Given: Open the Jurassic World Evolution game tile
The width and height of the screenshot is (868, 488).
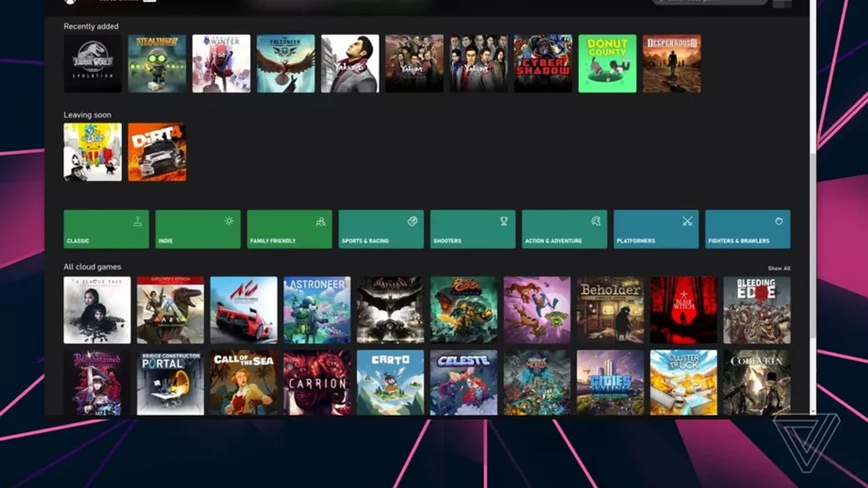Looking at the screenshot, I should pos(93,63).
